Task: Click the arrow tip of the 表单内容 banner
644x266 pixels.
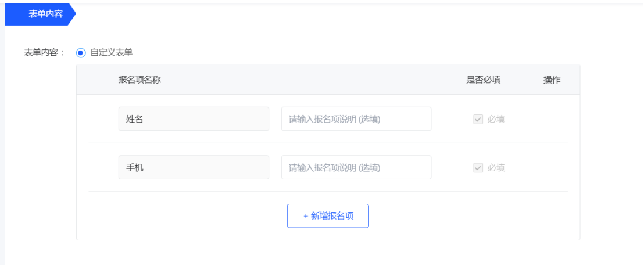Action: 73,14
